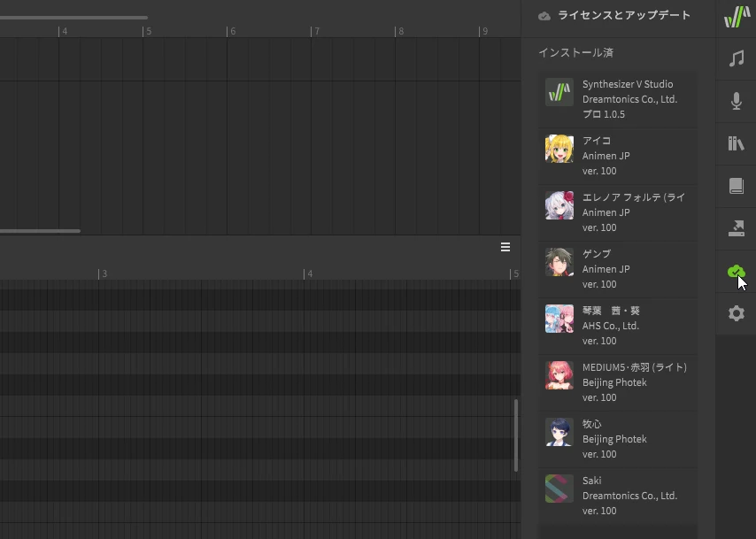Open the Note Properties panel (music note icon)

[737, 58]
